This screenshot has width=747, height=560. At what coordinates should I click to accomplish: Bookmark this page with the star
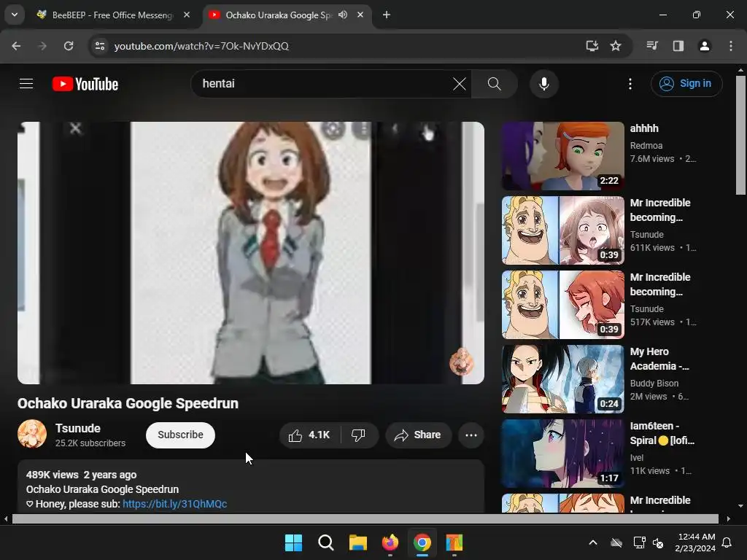coord(616,46)
